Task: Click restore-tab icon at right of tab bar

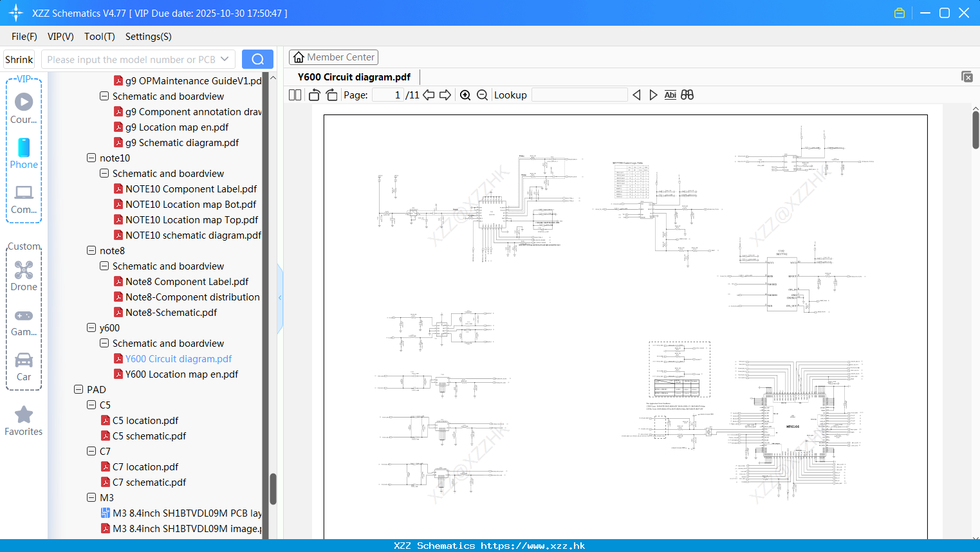Action: pyautogui.click(x=966, y=77)
